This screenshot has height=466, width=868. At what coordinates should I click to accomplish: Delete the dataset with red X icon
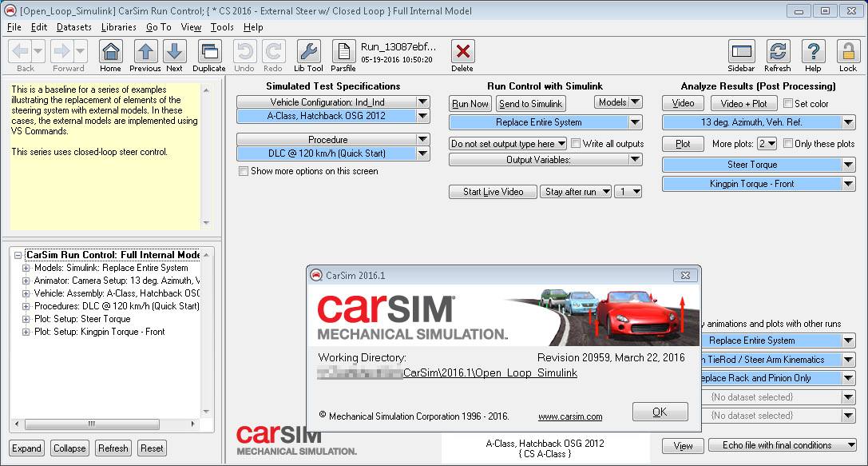coord(463,51)
